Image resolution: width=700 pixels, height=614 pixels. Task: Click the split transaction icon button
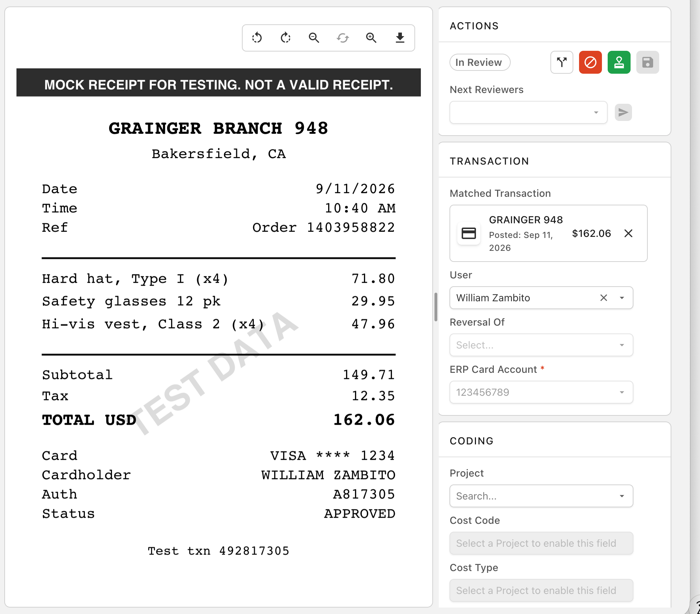(x=562, y=62)
